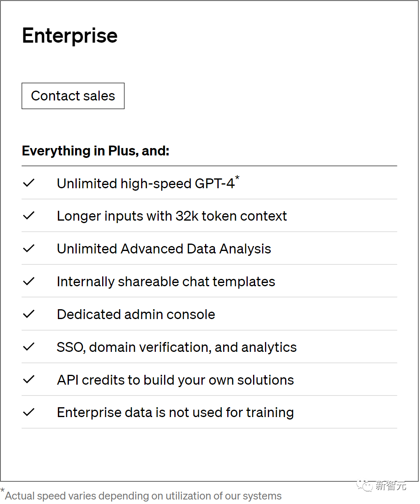This screenshot has width=420, height=504.
Task: Click checkmark beside Dedicated admin console
Action: pos(29,314)
